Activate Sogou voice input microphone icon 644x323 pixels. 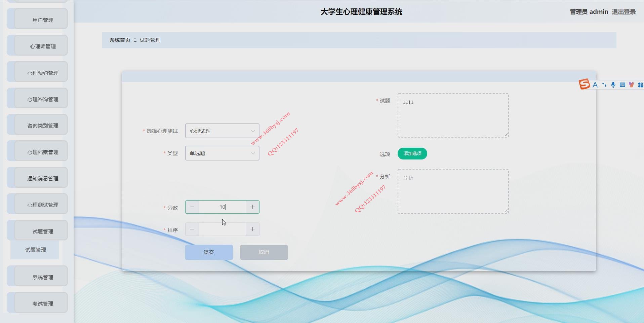613,85
